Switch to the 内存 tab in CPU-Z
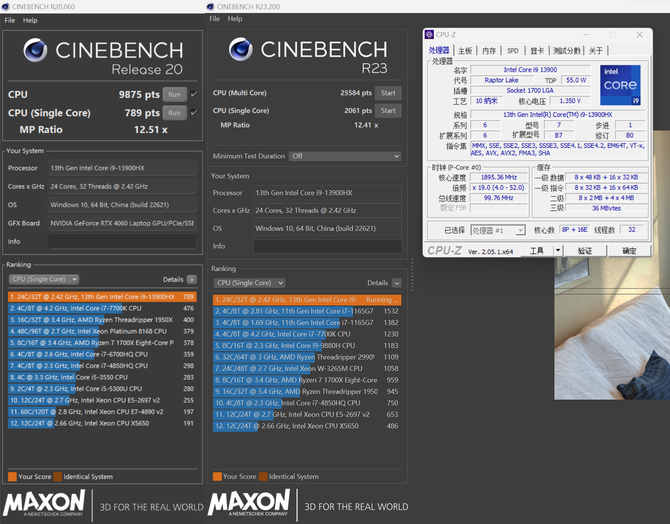This screenshot has height=524, width=670. pos(489,50)
